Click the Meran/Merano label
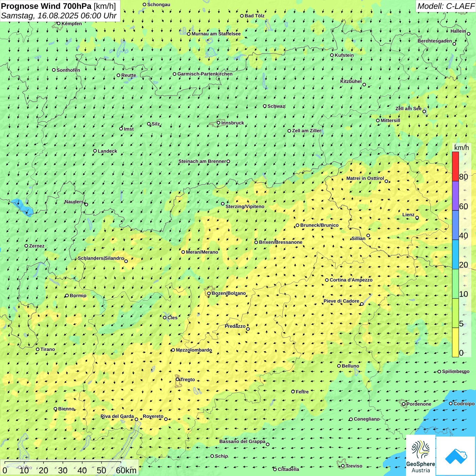The width and height of the screenshot is (476, 476). 202,252
